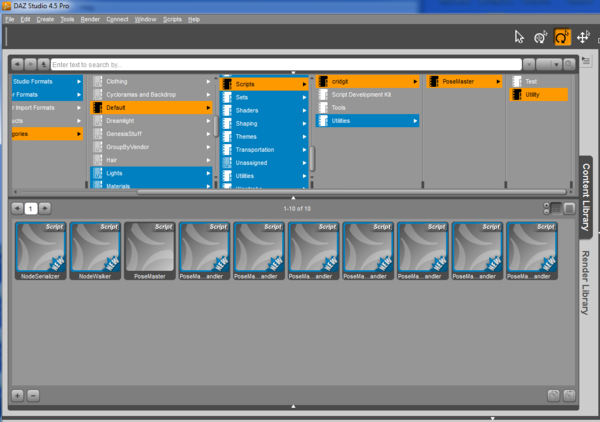The image size is (600, 422).
Task: Click the search text field
Action: coord(286,64)
